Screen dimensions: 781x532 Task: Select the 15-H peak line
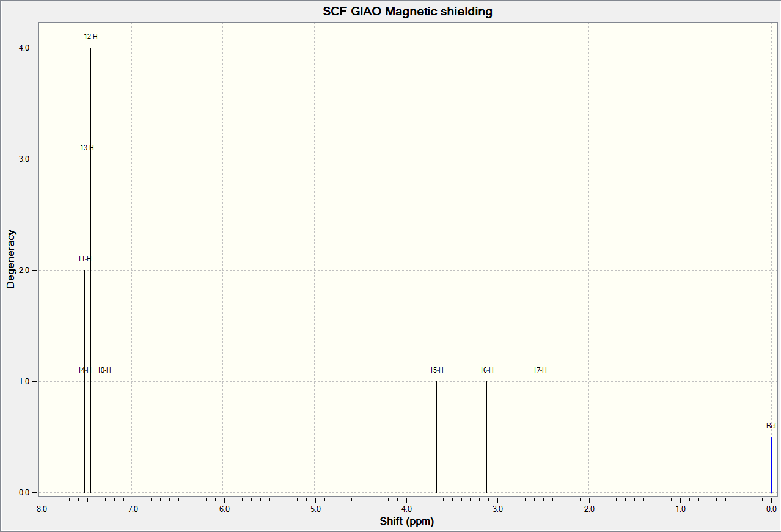(x=436, y=437)
